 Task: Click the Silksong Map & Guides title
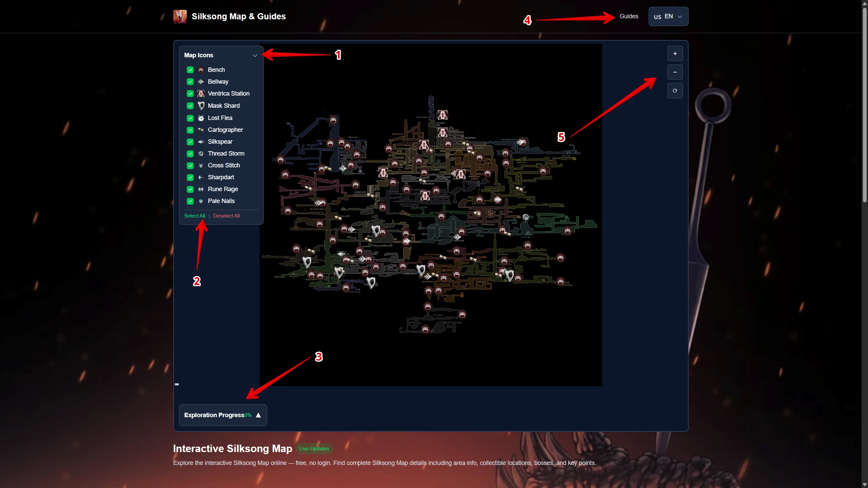pyautogui.click(x=239, y=16)
